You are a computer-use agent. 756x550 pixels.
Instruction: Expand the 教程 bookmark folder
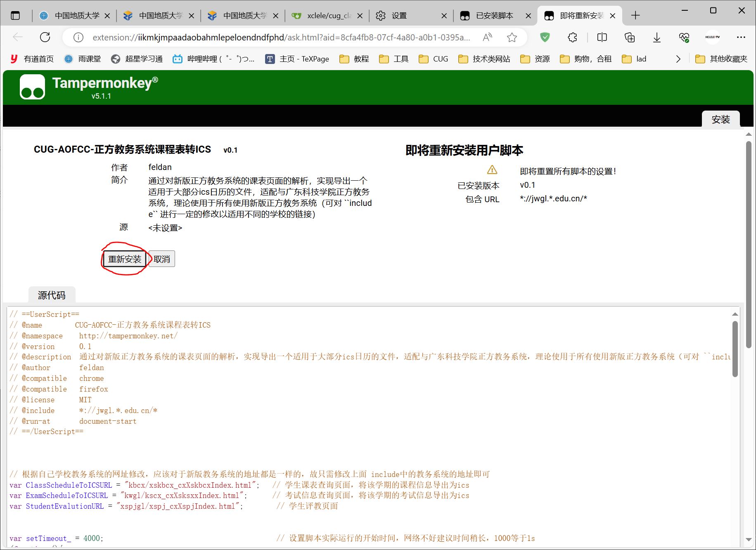click(354, 59)
